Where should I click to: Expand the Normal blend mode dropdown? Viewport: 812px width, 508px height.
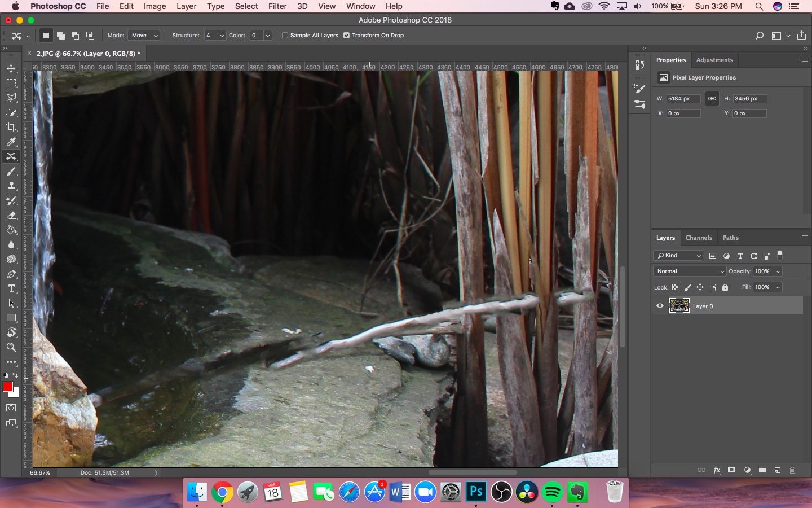click(690, 271)
